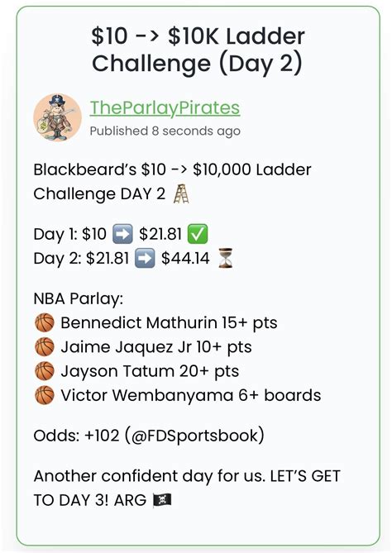392x553 pixels.
Task: Click the hourglass icon after $44.14
Action: 226,259
